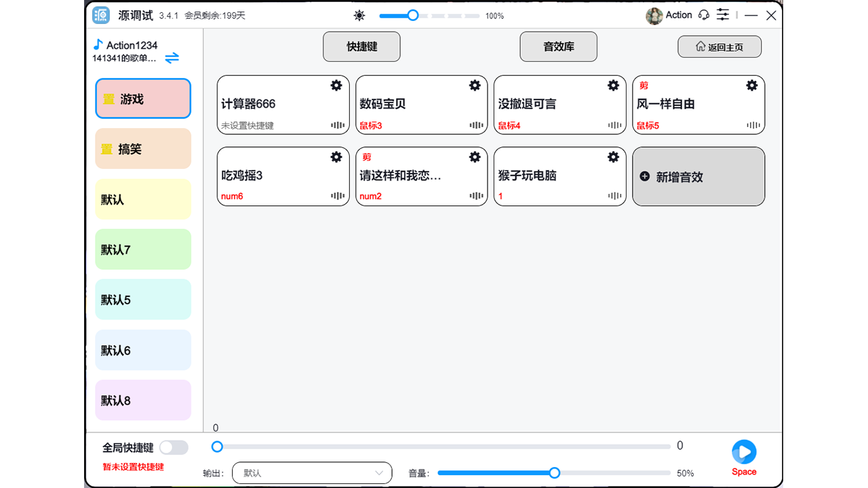Viewport: 868px width, 488px height.
Task: Click the 新增音效 card to add sound
Action: [x=698, y=176]
